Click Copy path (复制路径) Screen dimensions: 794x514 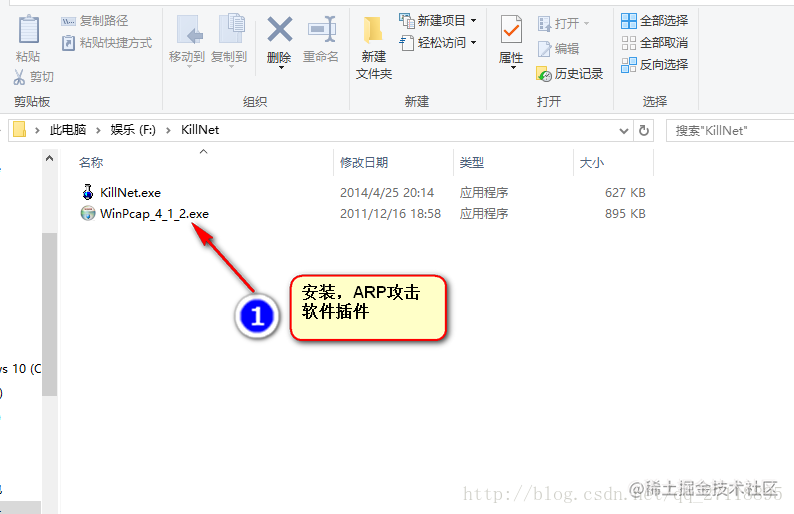coord(95,21)
